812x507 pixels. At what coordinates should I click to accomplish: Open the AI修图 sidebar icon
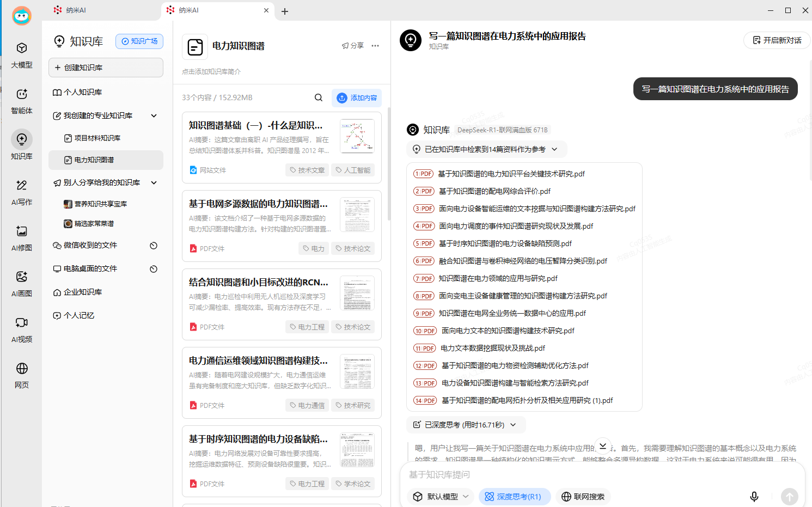pos(22,238)
